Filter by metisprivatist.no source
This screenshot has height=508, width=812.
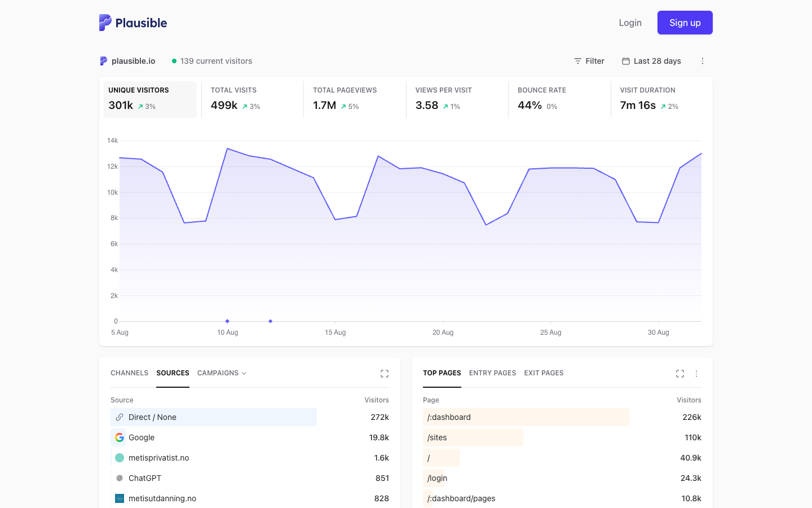pos(158,458)
